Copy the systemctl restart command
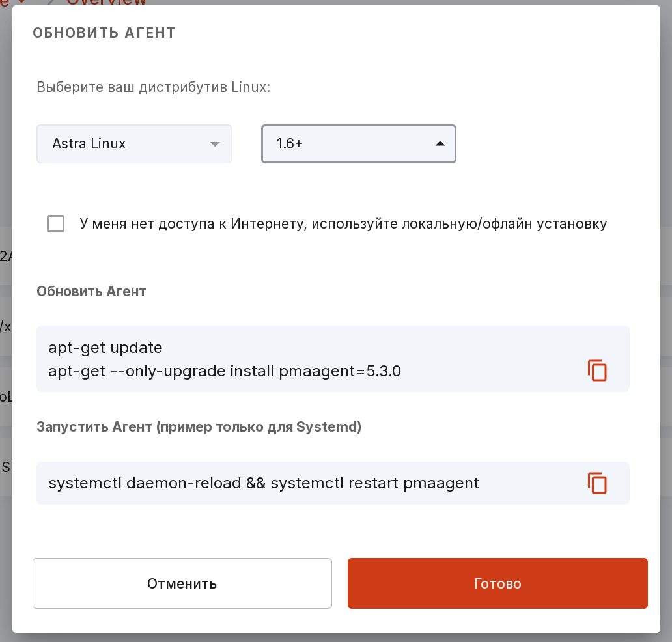The width and height of the screenshot is (672, 642). coord(597,483)
